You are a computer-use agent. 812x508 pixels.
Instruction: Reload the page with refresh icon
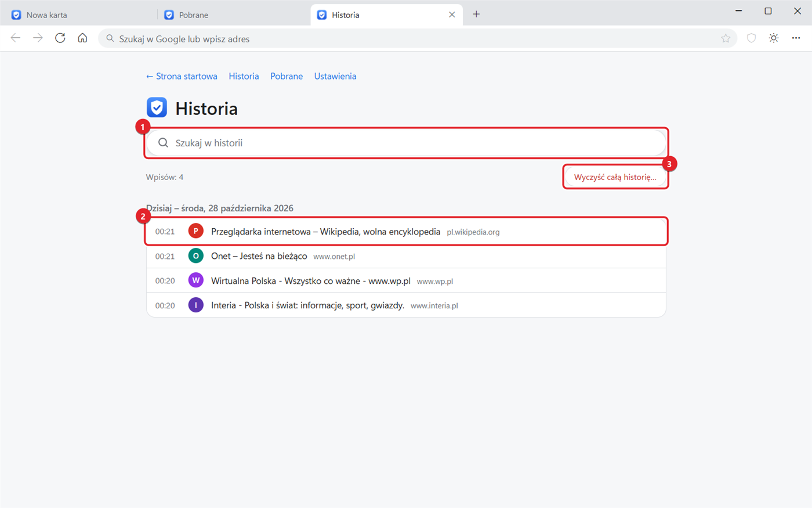60,38
